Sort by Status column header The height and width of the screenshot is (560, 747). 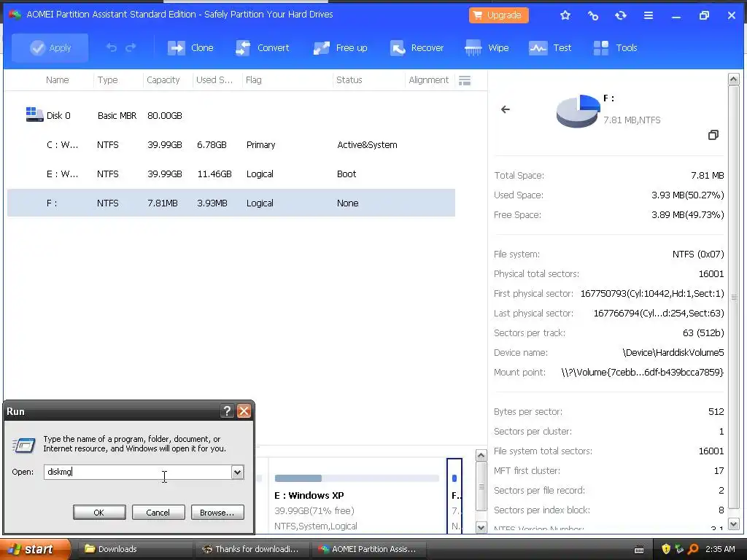[349, 80]
